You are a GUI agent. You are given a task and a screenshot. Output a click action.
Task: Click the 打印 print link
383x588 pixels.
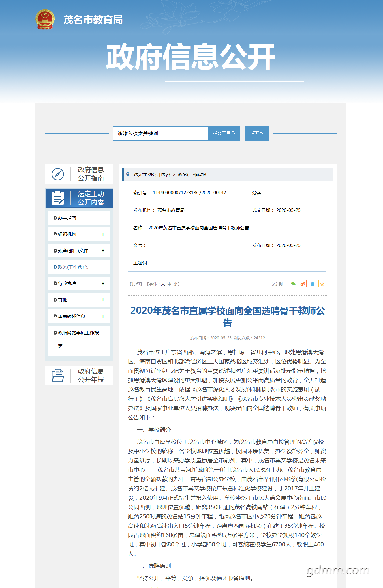[x=136, y=284]
